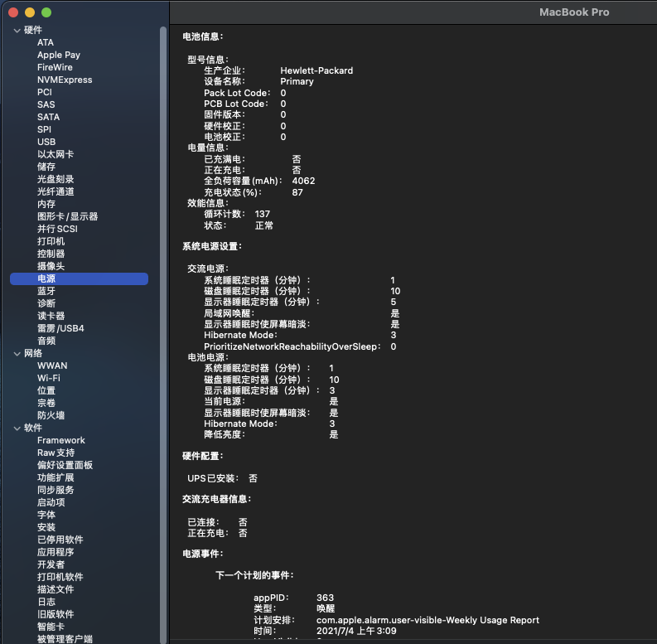Select 旧版软件 in sidebar
The height and width of the screenshot is (644, 657).
tap(56, 615)
